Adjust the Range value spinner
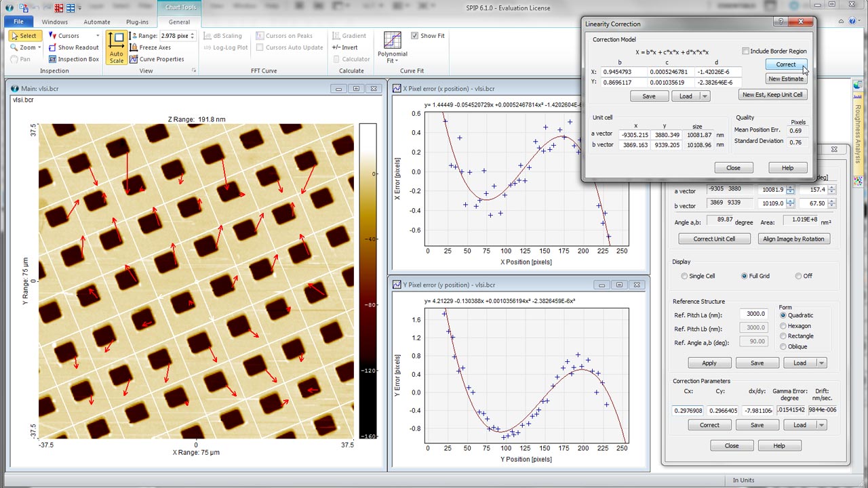Screen dimensions: 868x488 click(193, 36)
